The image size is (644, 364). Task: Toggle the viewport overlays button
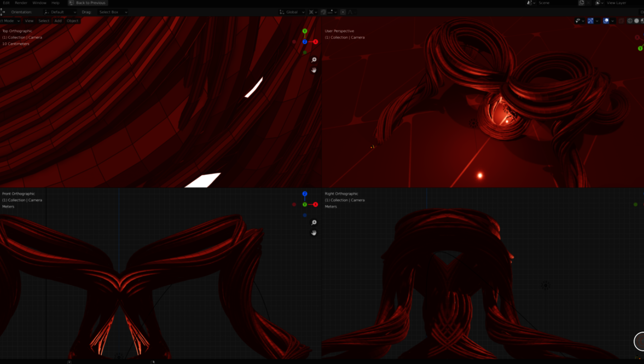(x=606, y=21)
